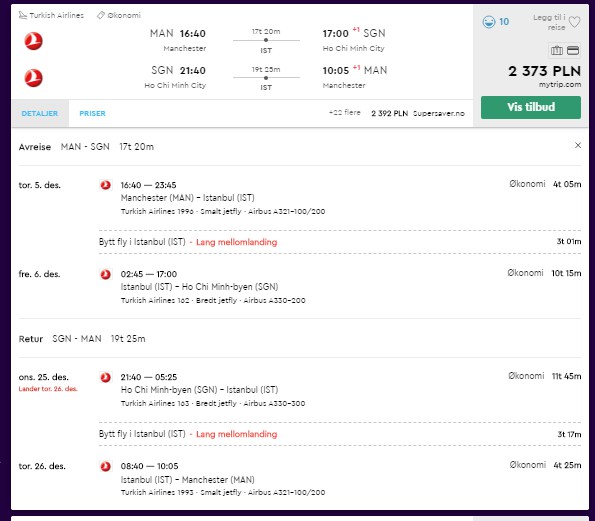Click the 17:00 +1 SGN arrival summary
Image resolution: width=595 pixels, height=521 pixels.
(354, 33)
